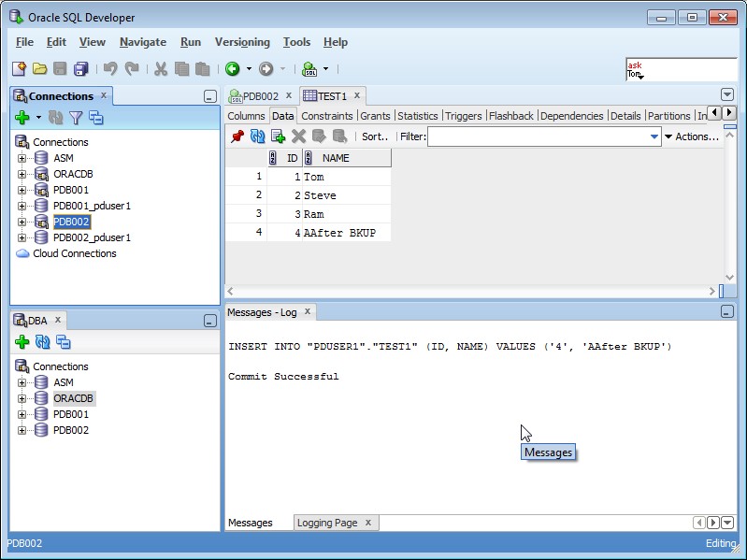Screen dimensions: 747x560
Task: Open the Filter field dropdown arrow
Action: point(654,136)
